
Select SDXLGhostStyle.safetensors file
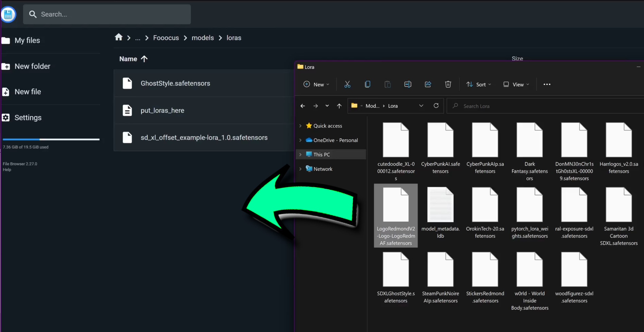396,278
